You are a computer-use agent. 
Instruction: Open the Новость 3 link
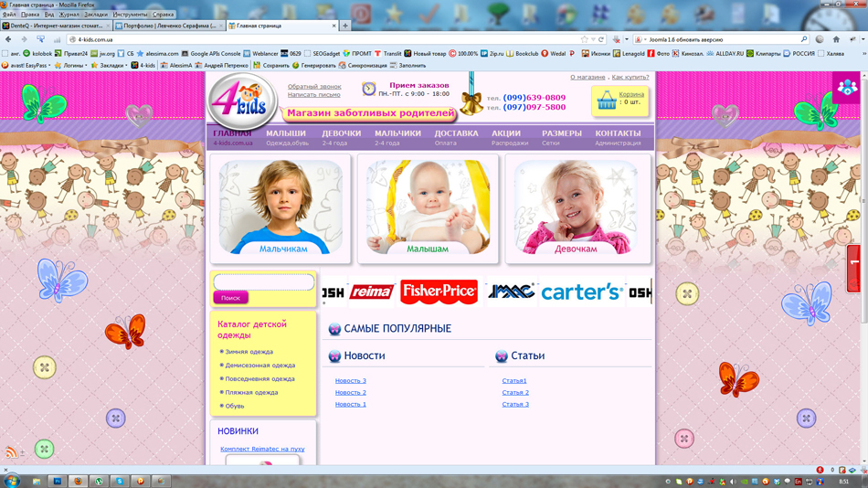pyautogui.click(x=351, y=380)
